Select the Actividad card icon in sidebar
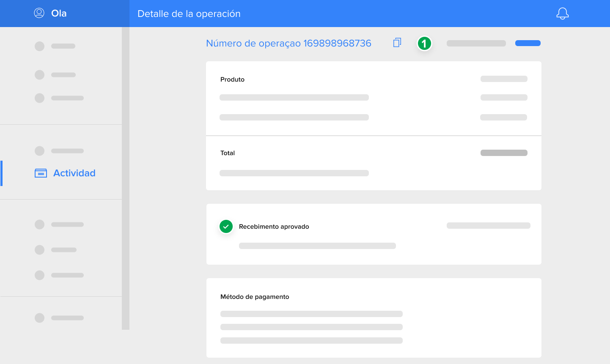 [41, 173]
